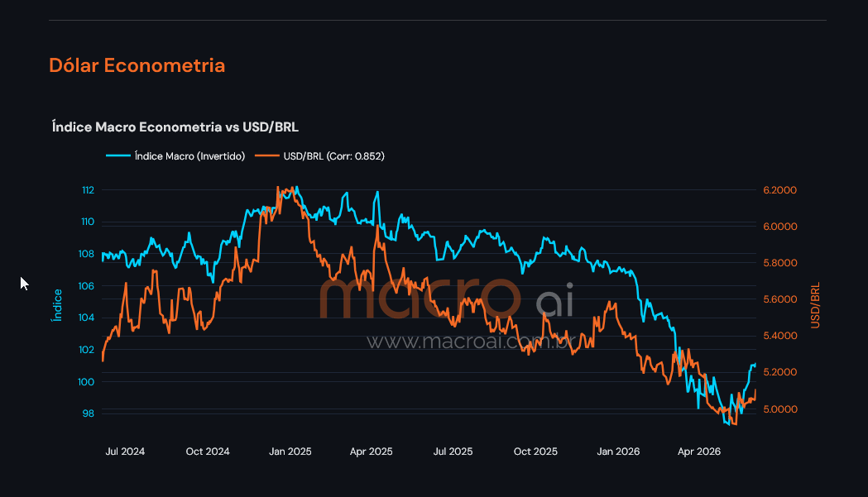Click the 5.8000 right axis value

click(x=780, y=263)
